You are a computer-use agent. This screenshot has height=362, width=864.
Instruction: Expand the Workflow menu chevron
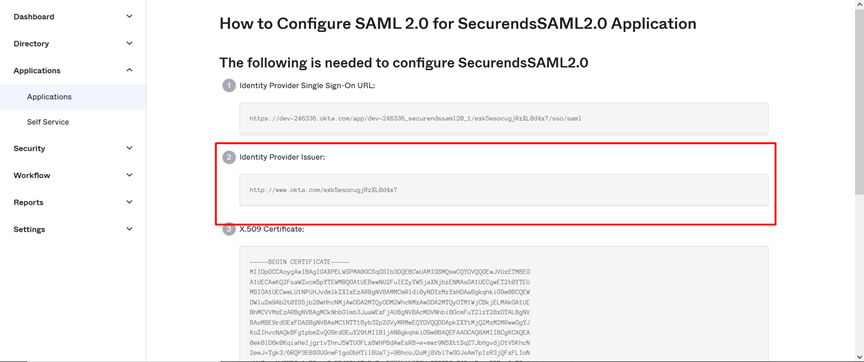click(129, 175)
